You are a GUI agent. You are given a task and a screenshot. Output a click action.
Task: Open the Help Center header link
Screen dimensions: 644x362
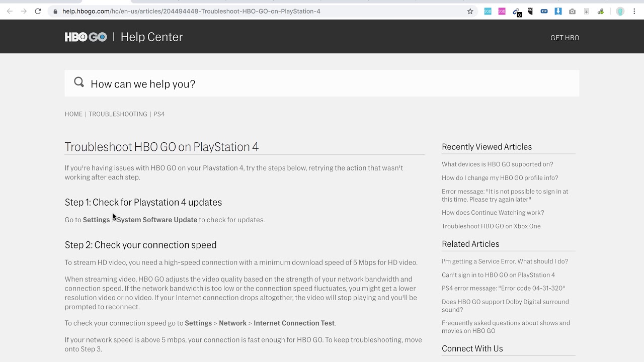tap(151, 37)
